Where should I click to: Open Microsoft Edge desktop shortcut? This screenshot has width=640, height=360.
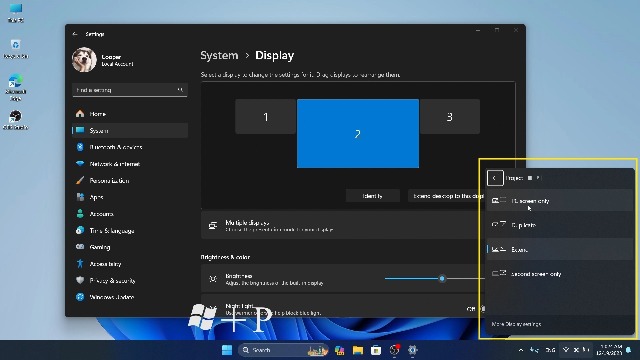(x=16, y=87)
